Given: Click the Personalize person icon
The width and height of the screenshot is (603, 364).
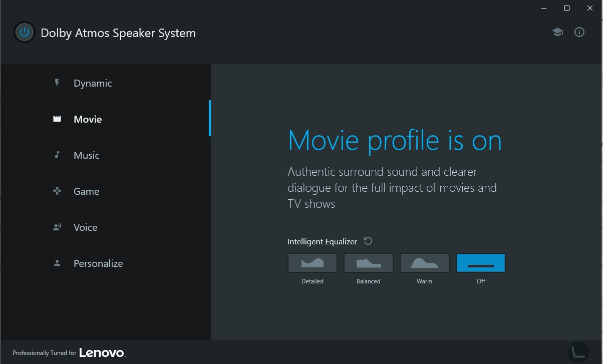Looking at the screenshot, I should pyautogui.click(x=57, y=263).
